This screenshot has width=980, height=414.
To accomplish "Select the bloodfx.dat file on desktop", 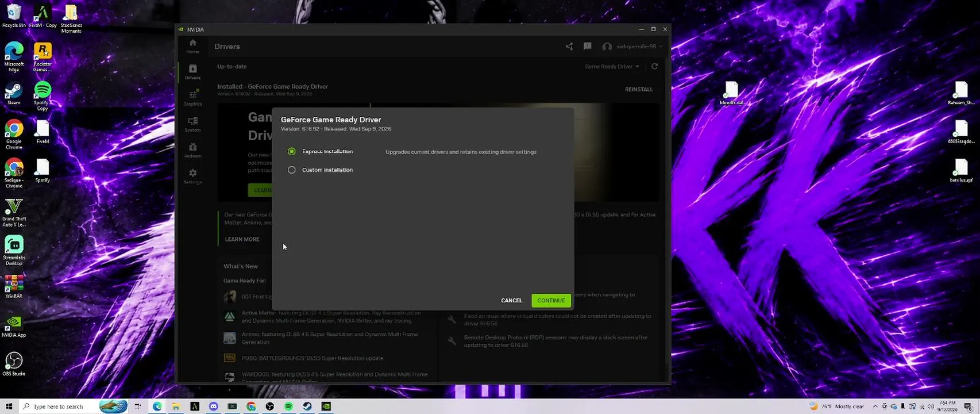I will tap(731, 94).
